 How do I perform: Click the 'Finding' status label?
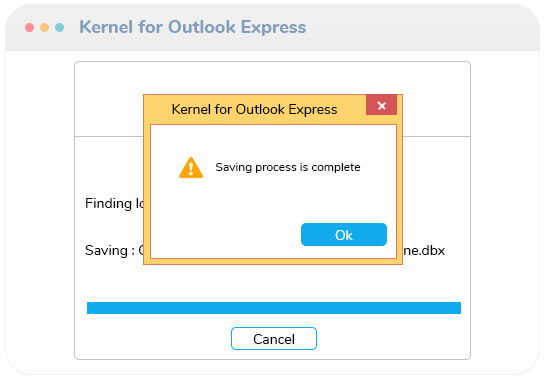(x=108, y=204)
